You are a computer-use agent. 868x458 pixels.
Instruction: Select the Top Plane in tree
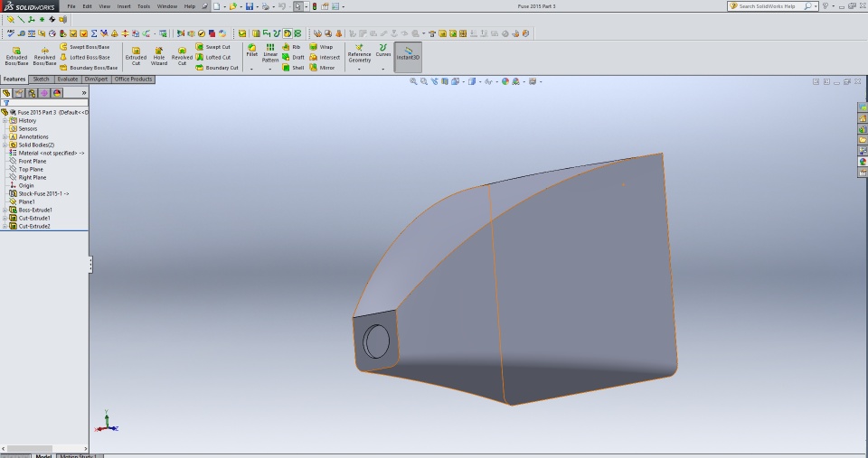click(26, 169)
